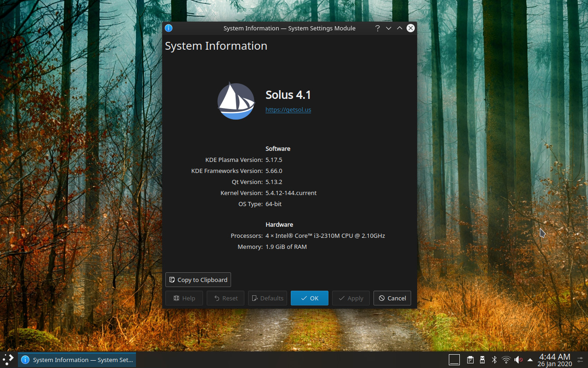Toggle Bluetooth from the system tray

pos(494,360)
